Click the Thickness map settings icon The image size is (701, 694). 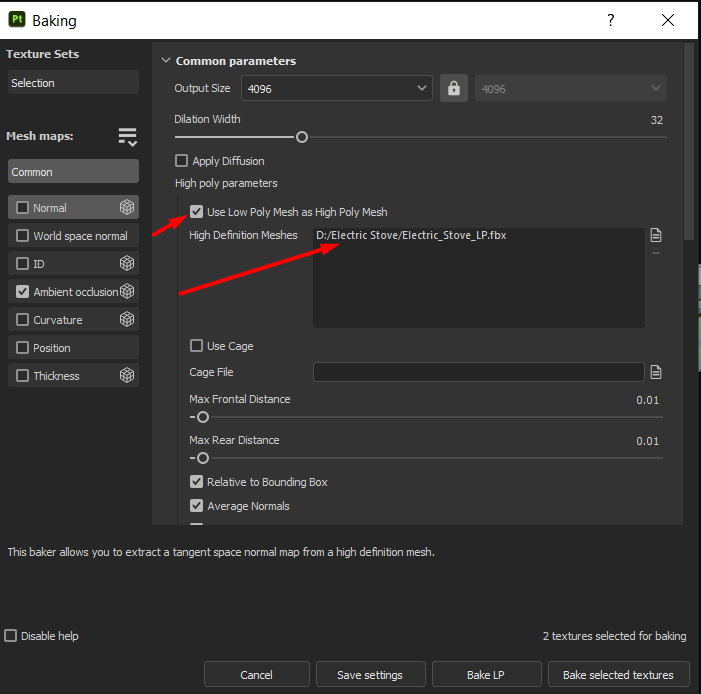coord(127,376)
